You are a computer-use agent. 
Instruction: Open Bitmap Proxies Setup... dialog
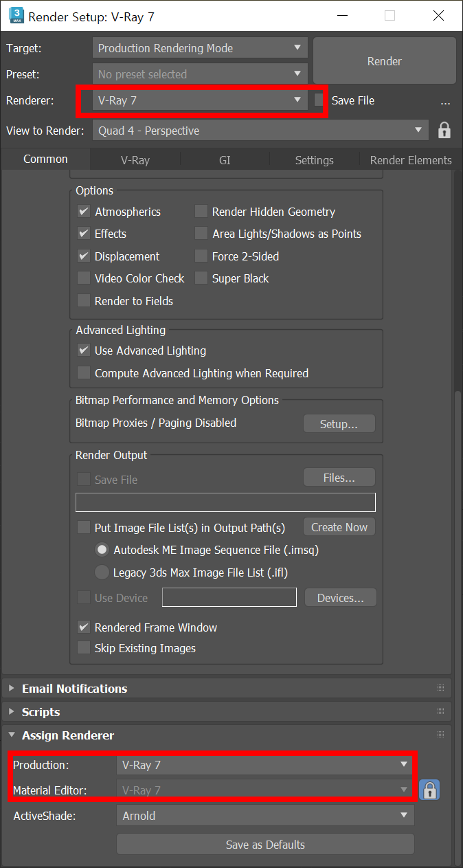click(339, 424)
